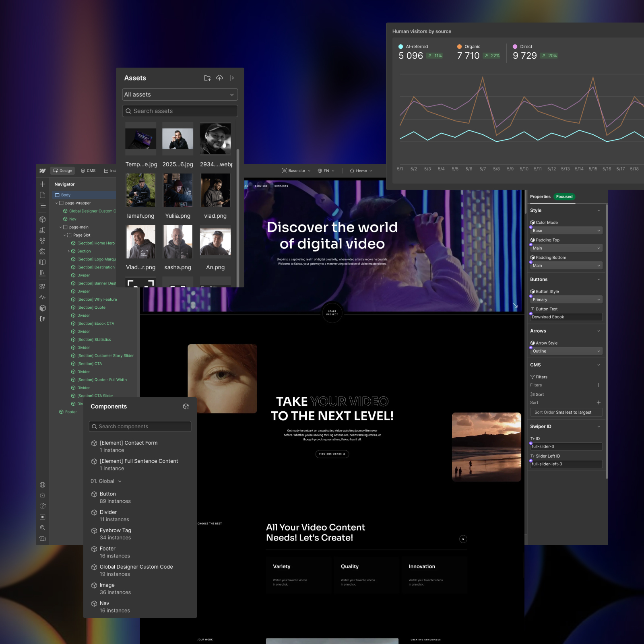Click the Focused badge in Properties
This screenshot has width=644, height=644.
(x=564, y=197)
